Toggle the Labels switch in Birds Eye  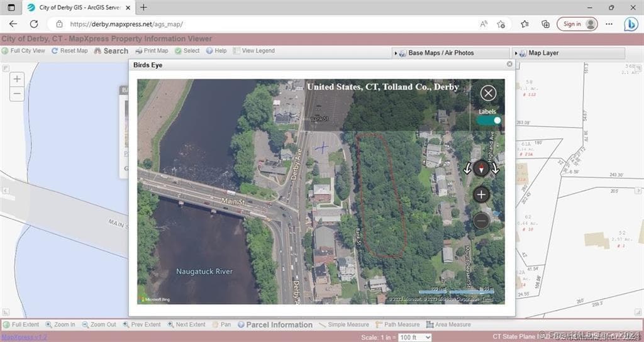(x=489, y=120)
